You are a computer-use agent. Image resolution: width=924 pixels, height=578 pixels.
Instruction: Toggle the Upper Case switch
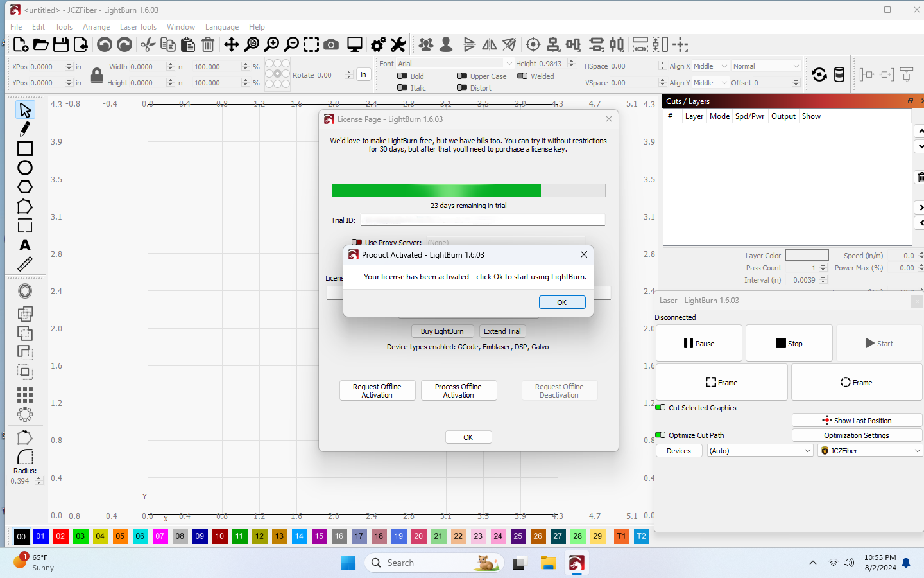(x=462, y=76)
